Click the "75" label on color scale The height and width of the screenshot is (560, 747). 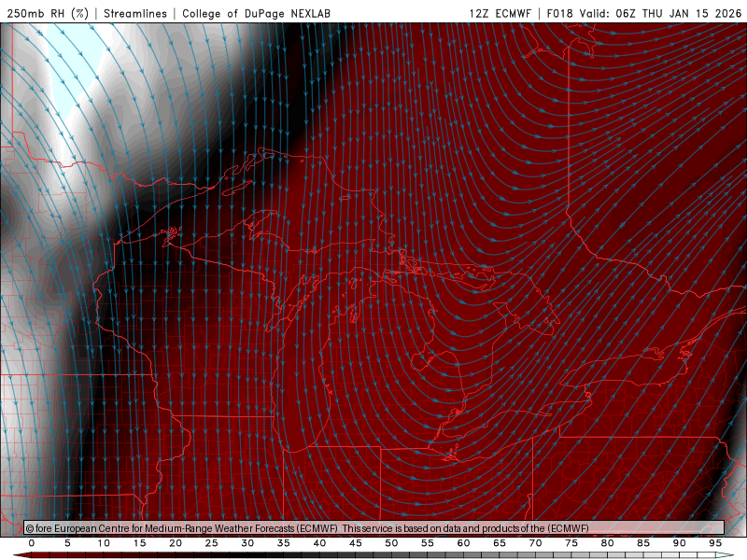[571, 543]
